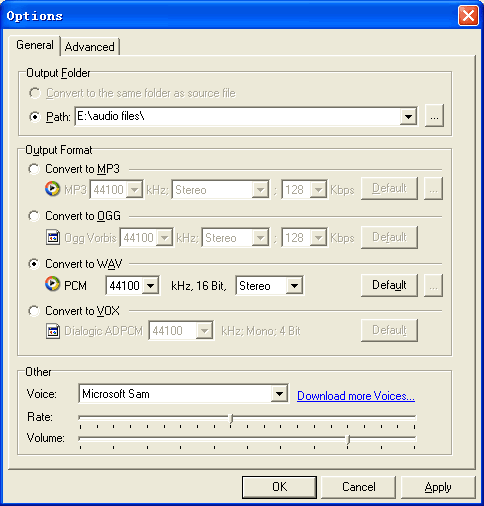Select Convert to VOX radio button

pyautogui.click(x=34, y=311)
